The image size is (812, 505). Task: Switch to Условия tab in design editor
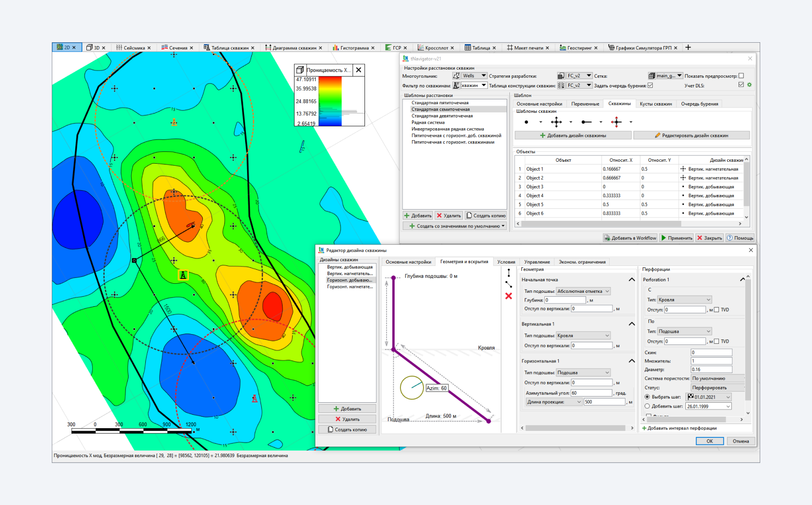pos(506,262)
